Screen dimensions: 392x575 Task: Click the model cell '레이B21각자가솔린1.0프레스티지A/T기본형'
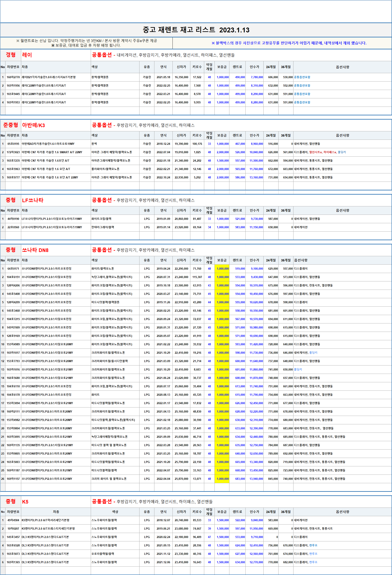coord(49,77)
